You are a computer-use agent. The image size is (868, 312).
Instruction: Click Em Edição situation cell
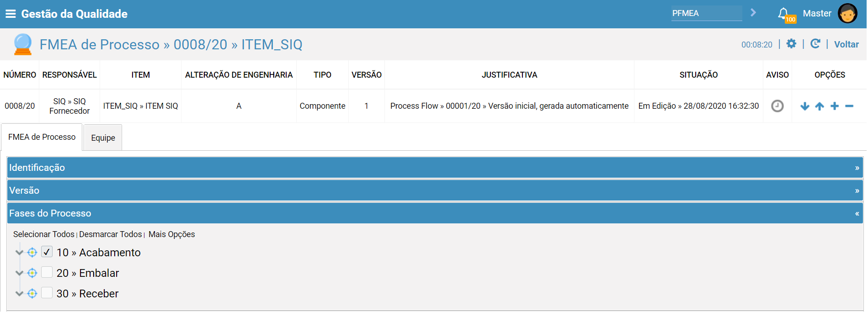(x=698, y=106)
